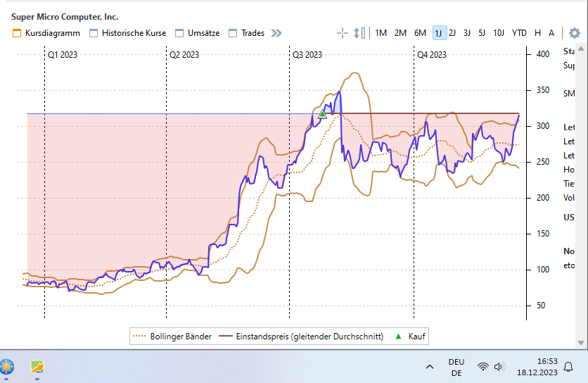Open chart settings gear menu
Image resolution: width=588 pixels, height=383 pixels.
pyautogui.click(x=574, y=33)
